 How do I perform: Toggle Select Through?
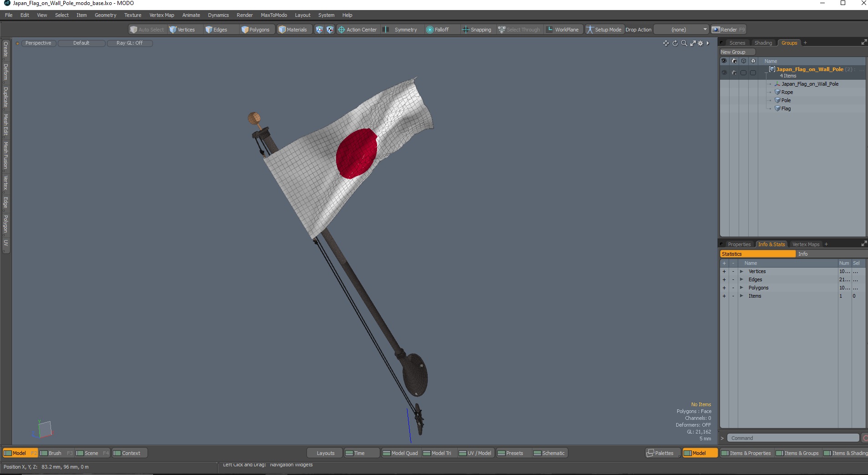(519, 30)
